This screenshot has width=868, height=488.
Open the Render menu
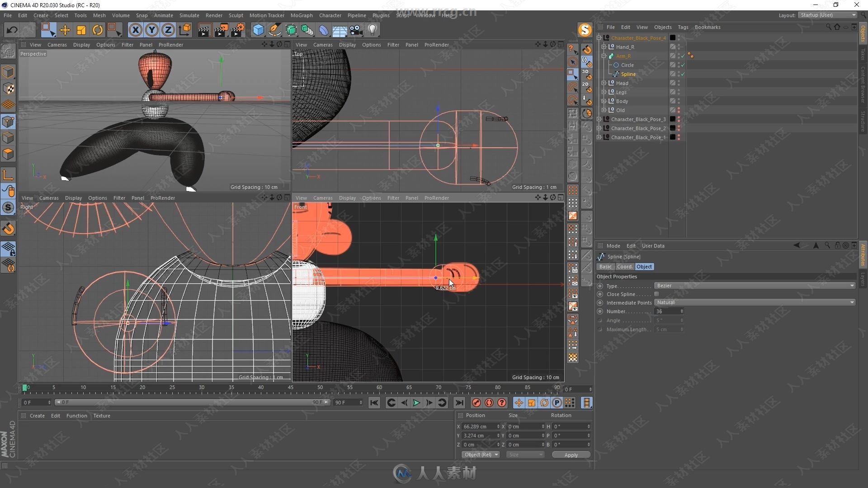[x=214, y=15]
